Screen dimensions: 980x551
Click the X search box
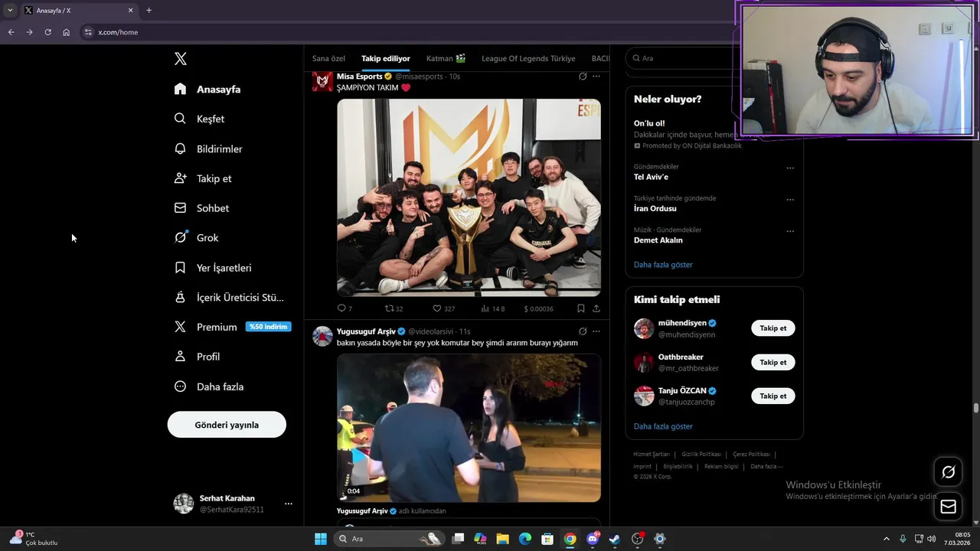pos(681,58)
